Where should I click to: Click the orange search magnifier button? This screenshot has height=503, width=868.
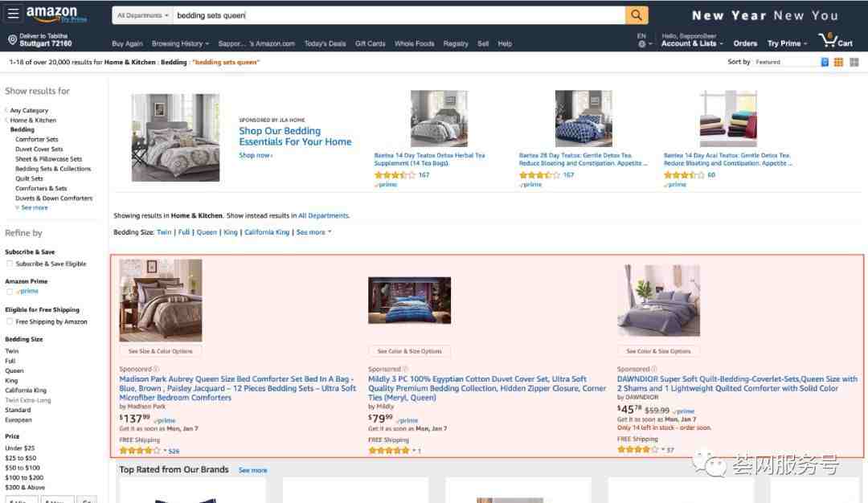click(637, 15)
